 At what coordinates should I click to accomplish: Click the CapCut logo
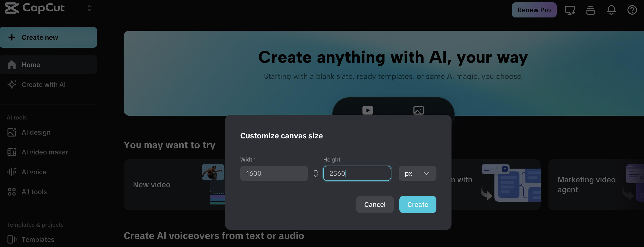point(35,8)
